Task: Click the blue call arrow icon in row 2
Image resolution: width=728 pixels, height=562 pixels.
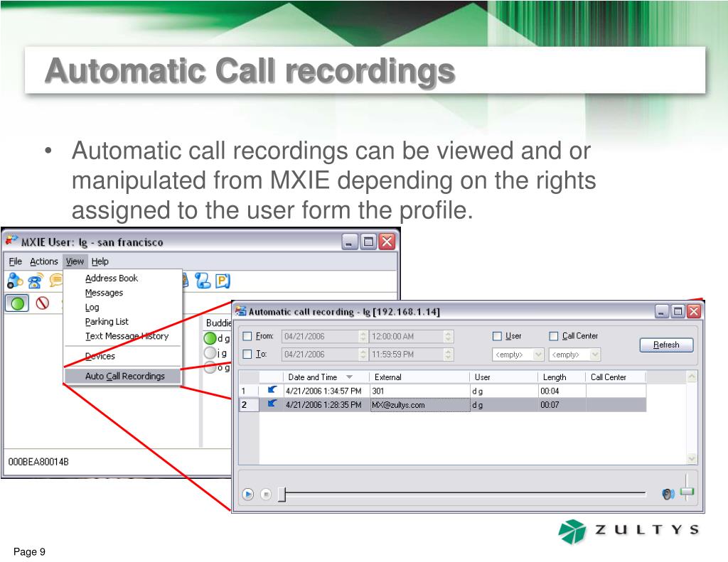Action: [x=272, y=404]
